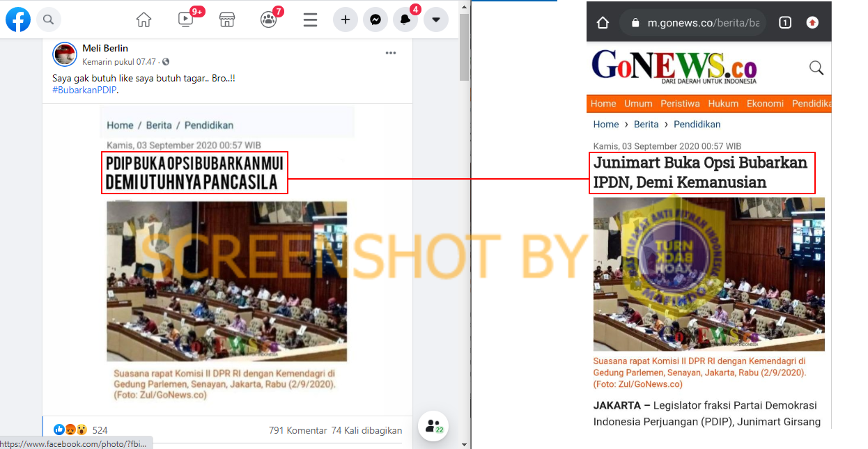Viewport: 868px width, 449px height.
Task: Select Umum menu item
Action: pyautogui.click(x=638, y=104)
